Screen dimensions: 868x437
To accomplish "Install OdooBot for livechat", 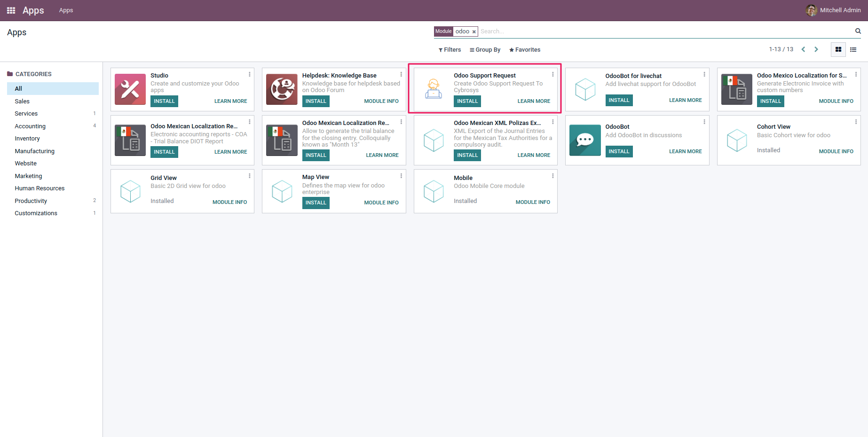I will (x=619, y=100).
